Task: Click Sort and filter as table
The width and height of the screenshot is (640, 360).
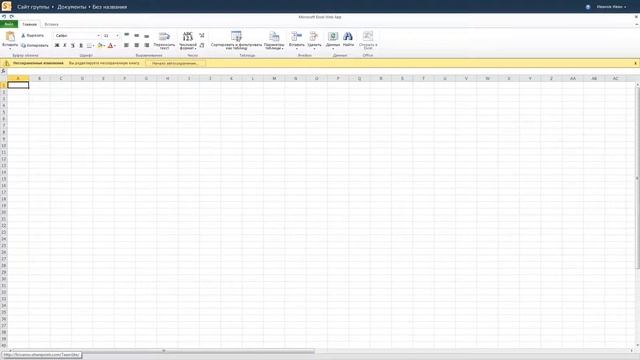Action: coord(236,40)
